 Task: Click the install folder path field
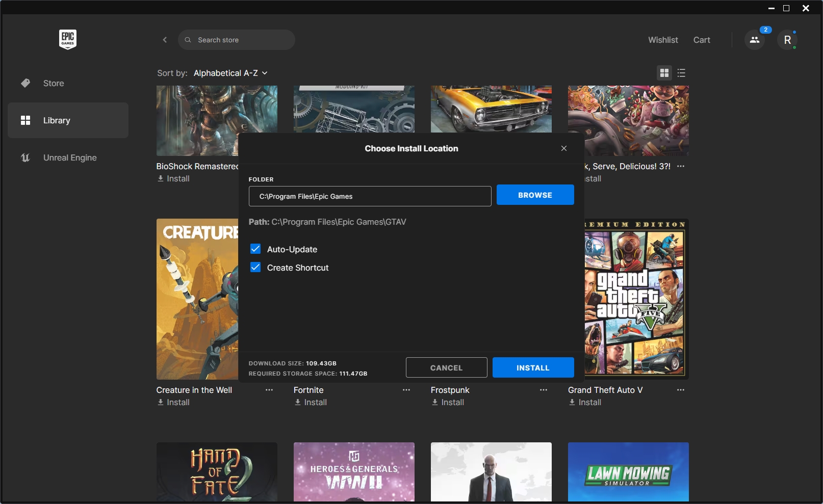coord(370,196)
